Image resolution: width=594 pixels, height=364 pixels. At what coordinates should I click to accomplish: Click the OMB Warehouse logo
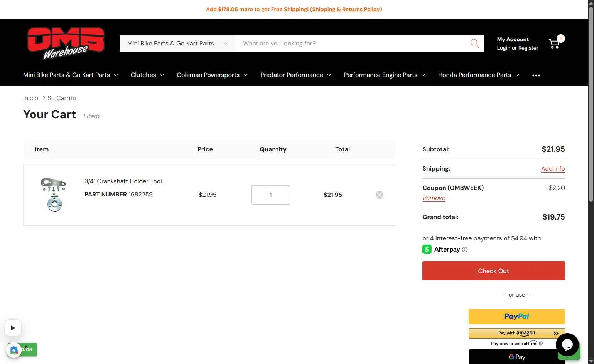[x=66, y=44]
